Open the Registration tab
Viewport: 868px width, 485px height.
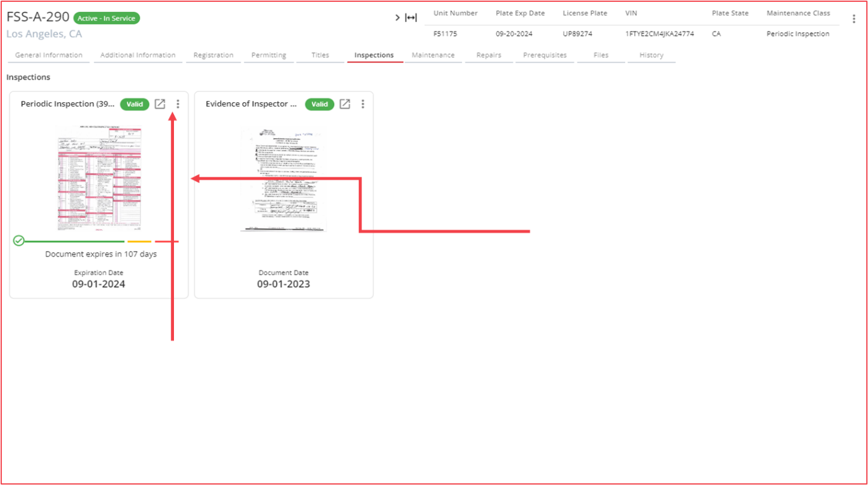coord(213,55)
